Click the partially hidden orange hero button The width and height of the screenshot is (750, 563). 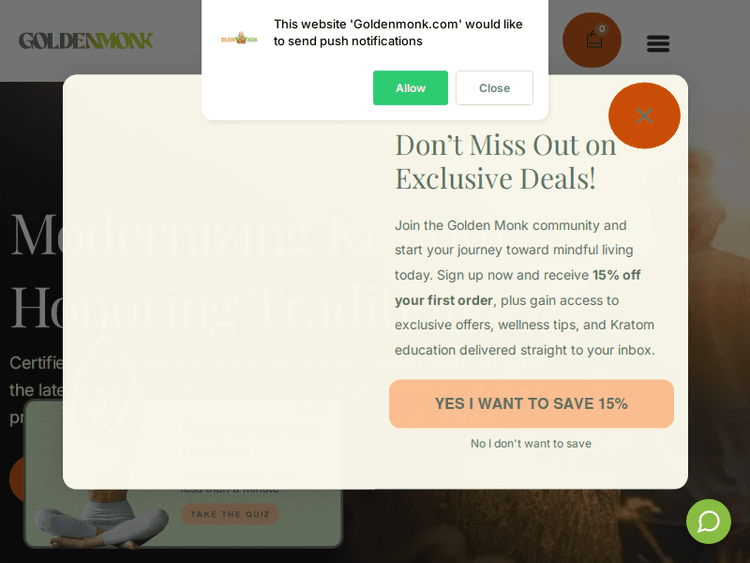tap(17, 479)
